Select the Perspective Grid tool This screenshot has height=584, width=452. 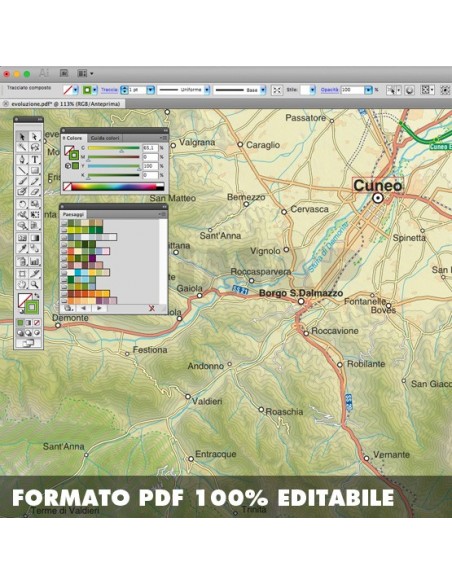pyautogui.click(x=34, y=226)
